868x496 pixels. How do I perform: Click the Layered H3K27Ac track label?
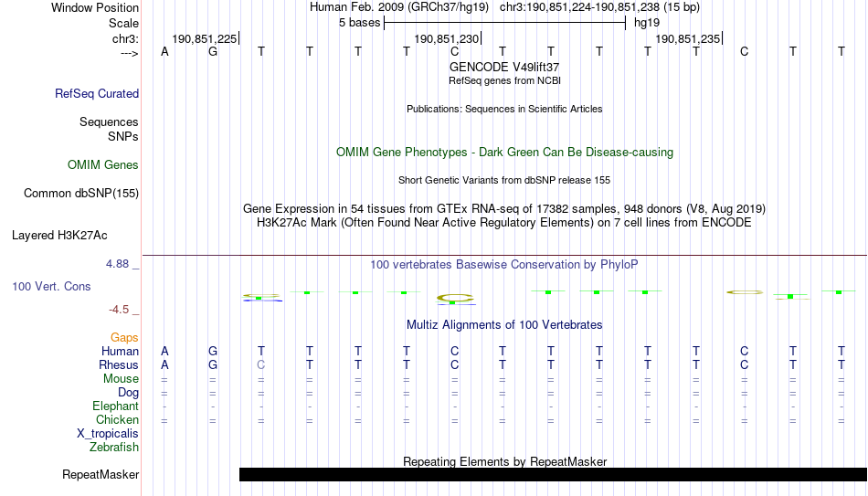click(x=59, y=236)
